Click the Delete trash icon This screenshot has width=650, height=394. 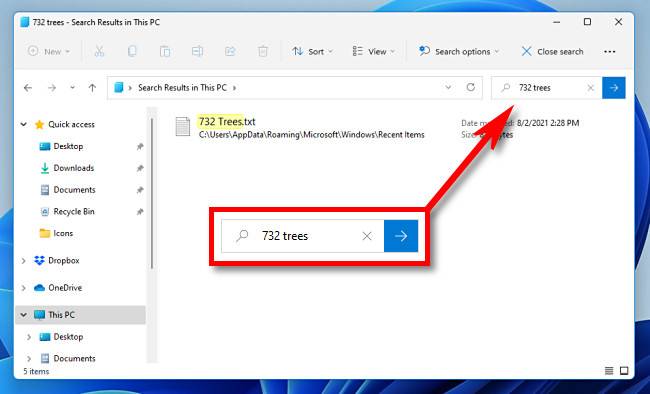[263, 51]
